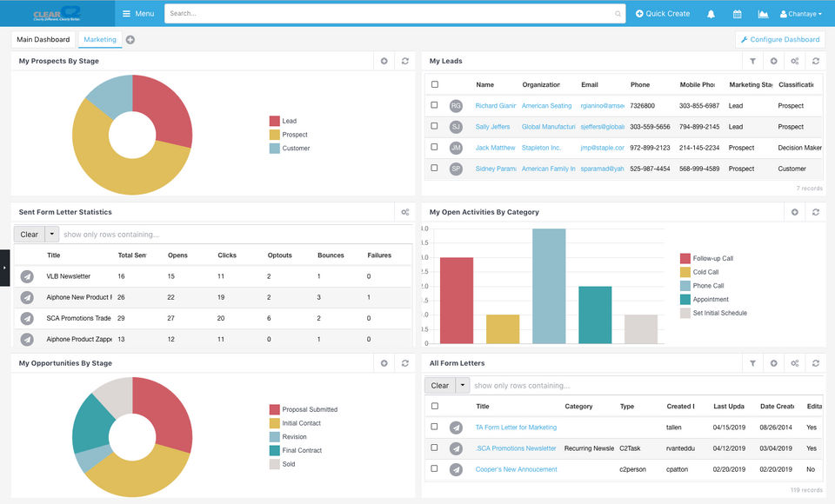Focus row filter in All Form Letters
Screen dimensions: 835x504
(646, 385)
